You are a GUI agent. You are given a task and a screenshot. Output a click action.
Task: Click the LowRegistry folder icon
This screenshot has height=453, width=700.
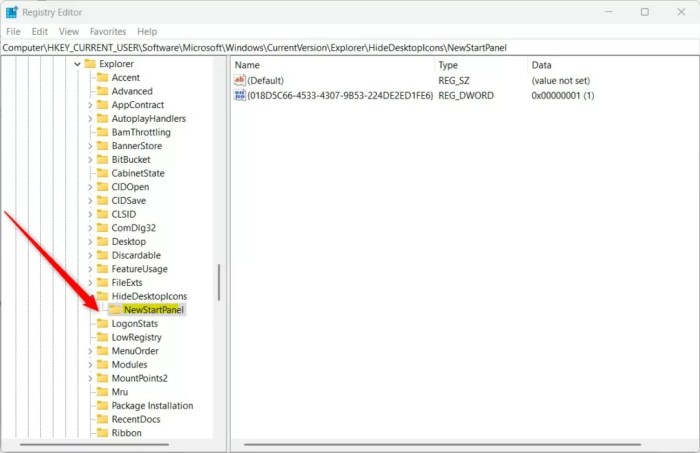[103, 337]
